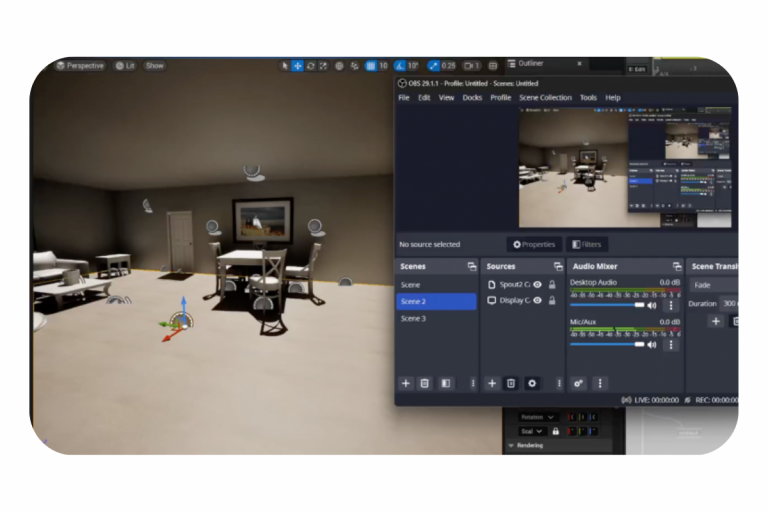Delete the selected source with trash icon

pos(511,383)
